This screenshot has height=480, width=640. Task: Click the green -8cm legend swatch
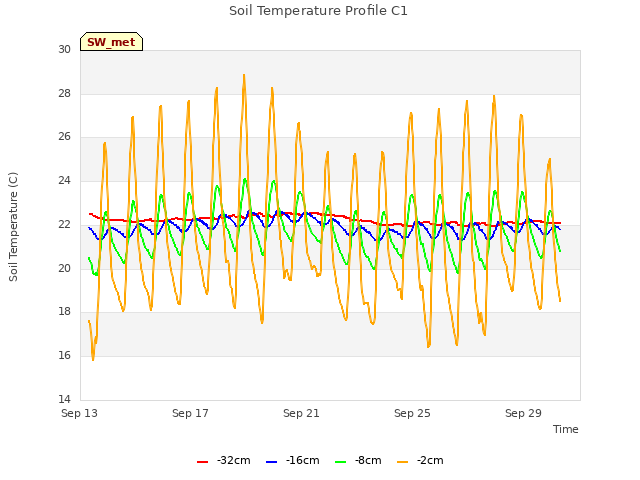tap(340, 462)
